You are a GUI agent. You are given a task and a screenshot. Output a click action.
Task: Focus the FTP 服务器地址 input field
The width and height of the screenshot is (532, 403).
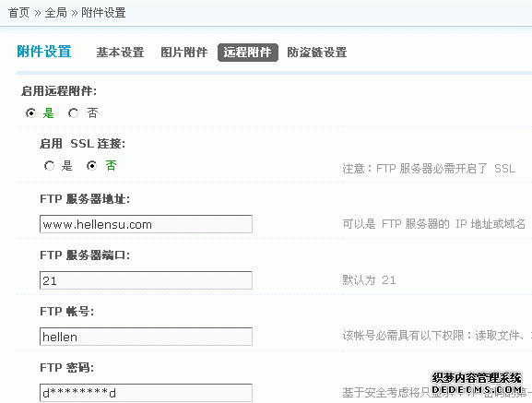(x=146, y=224)
